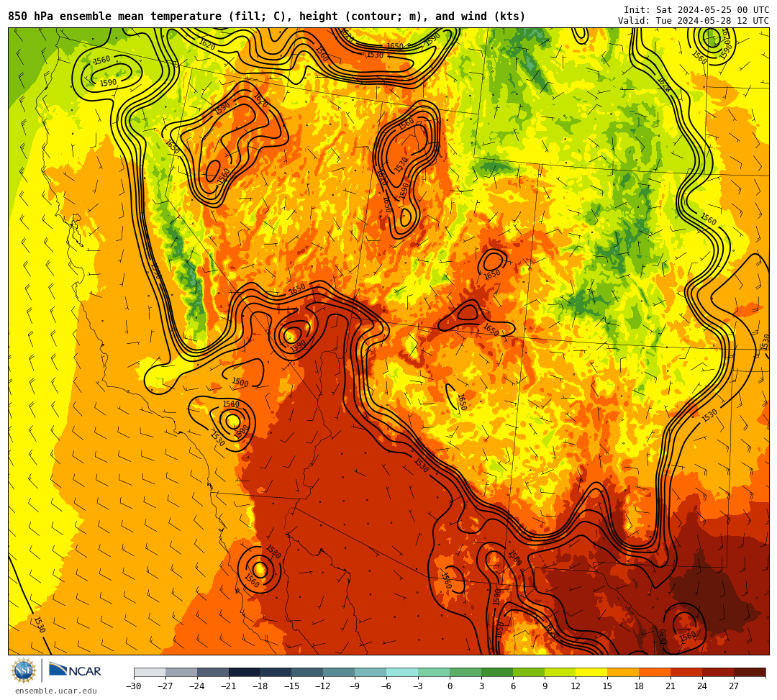
Task: Click the orange swatch between 18 and 21
Action: click(655, 672)
